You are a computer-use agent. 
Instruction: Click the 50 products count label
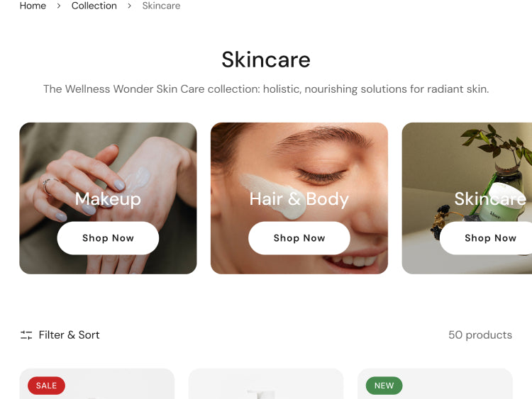tap(480, 335)
